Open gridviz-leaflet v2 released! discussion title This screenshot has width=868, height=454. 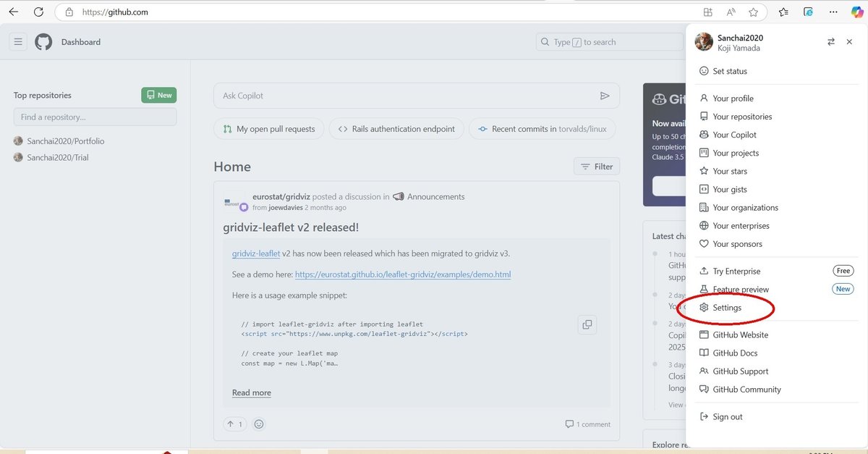tap(291, 227)
